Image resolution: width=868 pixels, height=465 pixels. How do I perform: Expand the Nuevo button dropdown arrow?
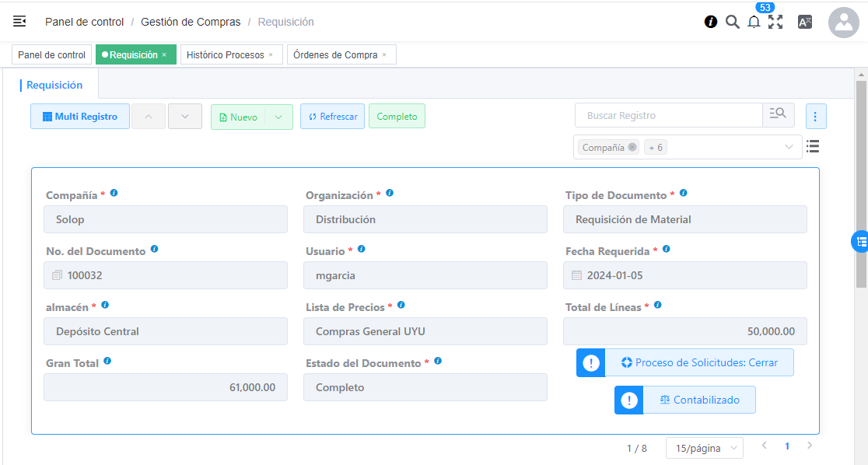pos(278,117)
